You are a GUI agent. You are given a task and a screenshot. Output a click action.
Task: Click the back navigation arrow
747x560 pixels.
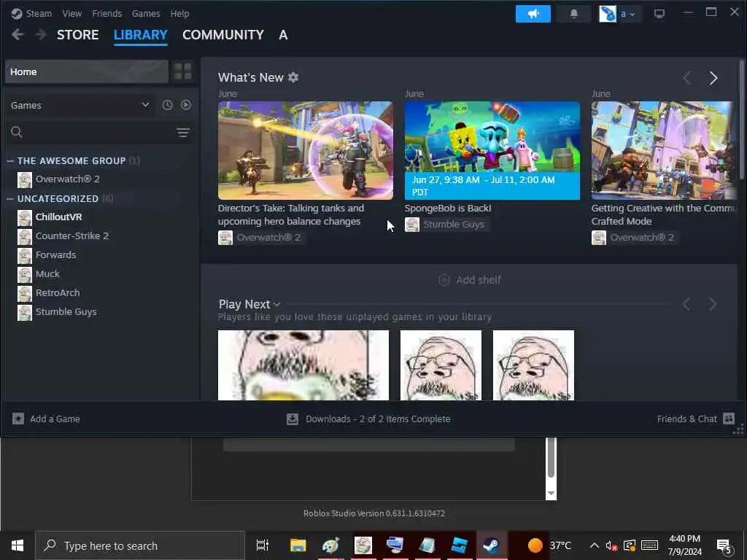(x=18, y=35)
